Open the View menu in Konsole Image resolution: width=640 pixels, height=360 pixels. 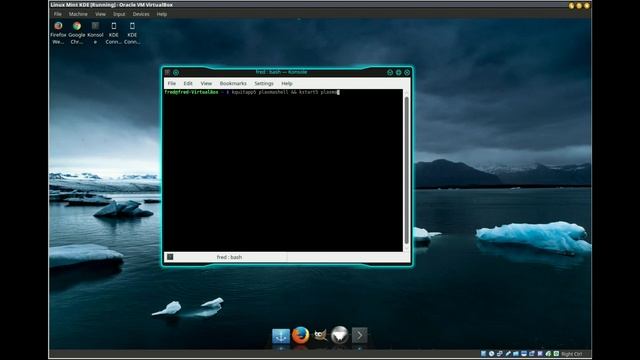point(206,83)
